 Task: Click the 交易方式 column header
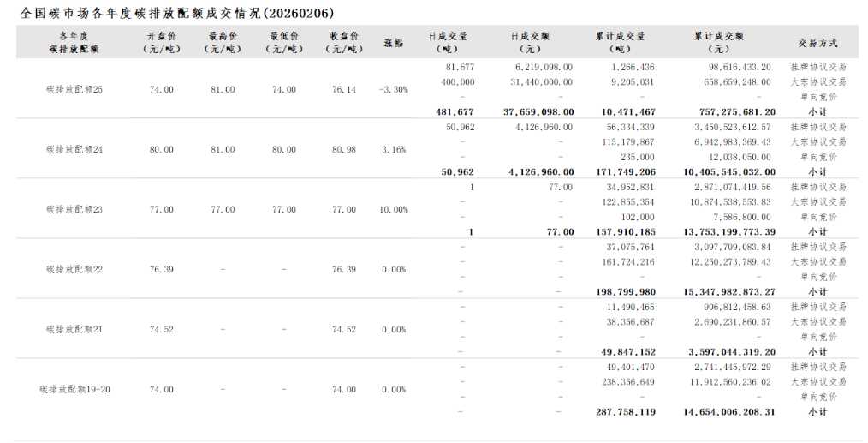817,43
